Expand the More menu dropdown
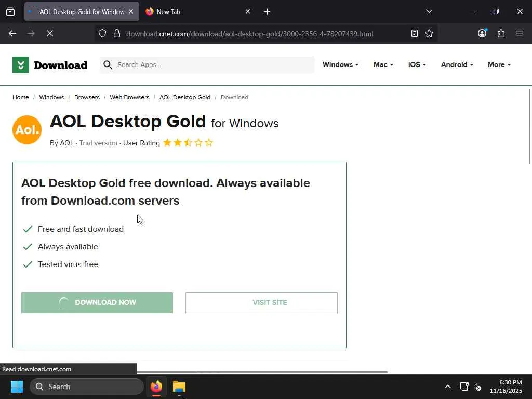This screenshot has width=532, height=399. point(499,65)
